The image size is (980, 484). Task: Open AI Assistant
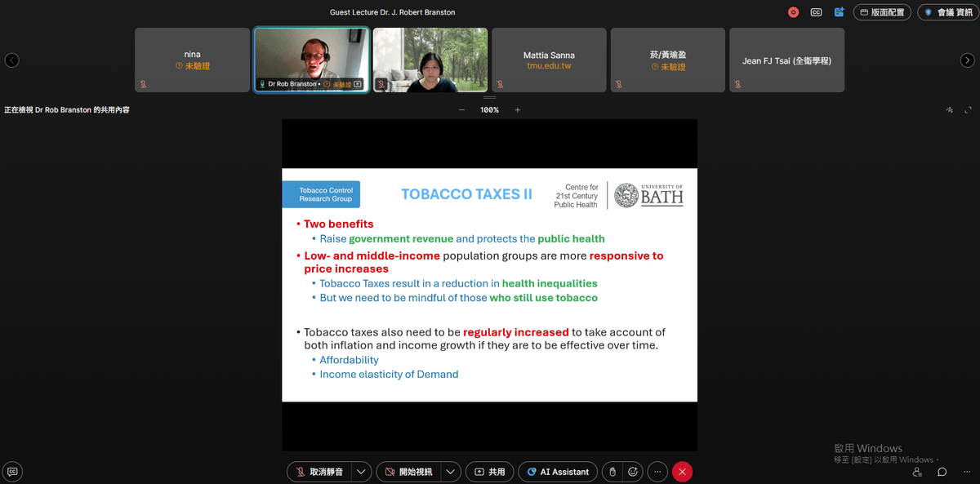coord(558,472)
